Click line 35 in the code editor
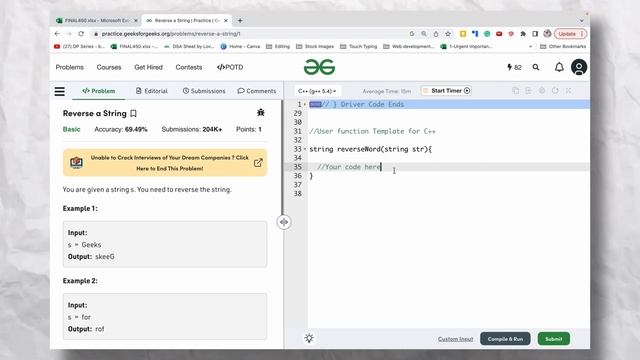The image size is (640, 360). pyautogui.click(x=449, y=167)
